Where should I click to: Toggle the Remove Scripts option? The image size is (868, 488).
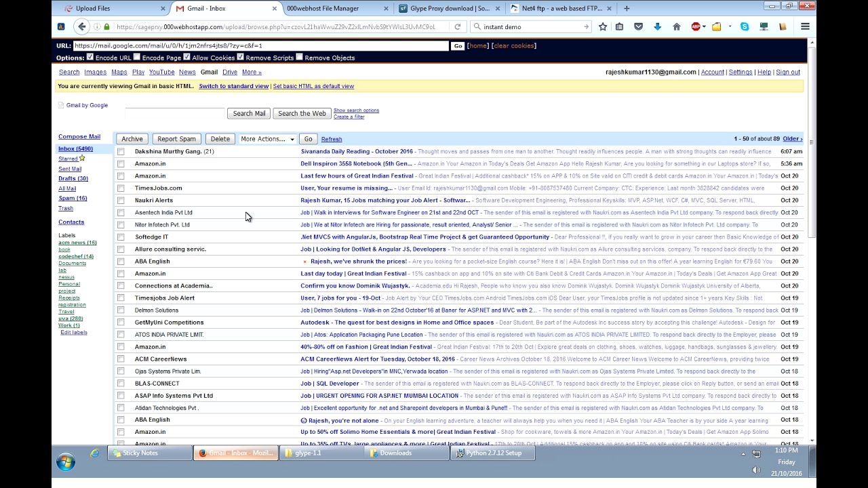pos(240,57)
